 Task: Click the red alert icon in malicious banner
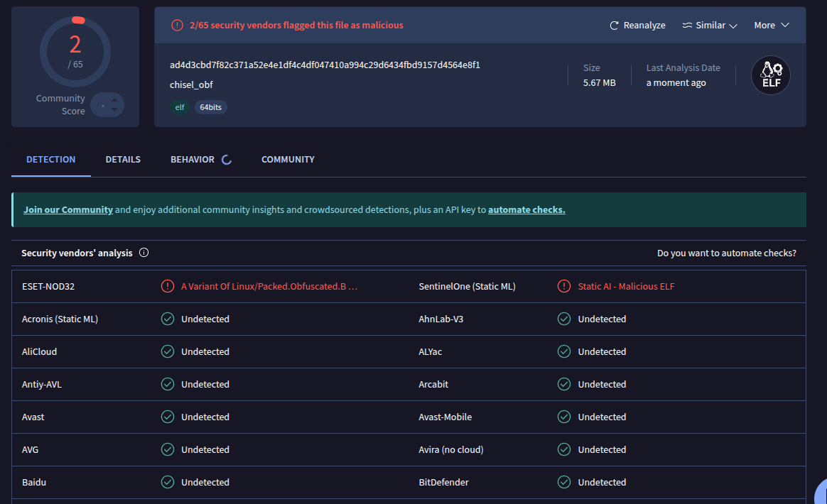pyautogui.click(x=177, y=25)
